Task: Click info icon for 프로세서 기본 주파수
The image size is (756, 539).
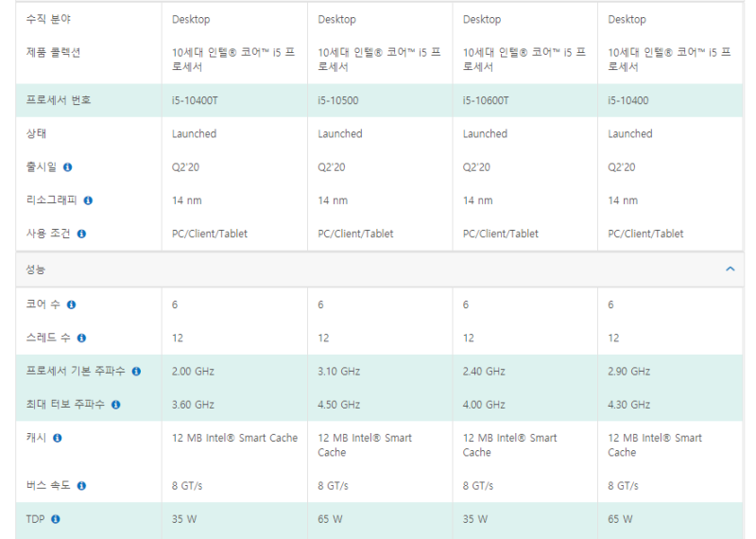Action: 136,371
